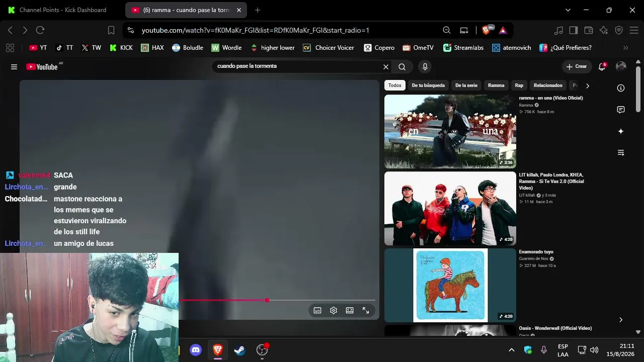Bookmark this page
Image resolution: width=644 pixels, height=362 pixels.
click(111, 30)
